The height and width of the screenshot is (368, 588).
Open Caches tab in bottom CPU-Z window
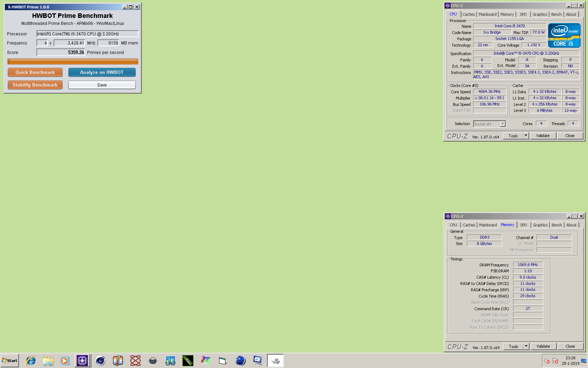tap(469, 225)
